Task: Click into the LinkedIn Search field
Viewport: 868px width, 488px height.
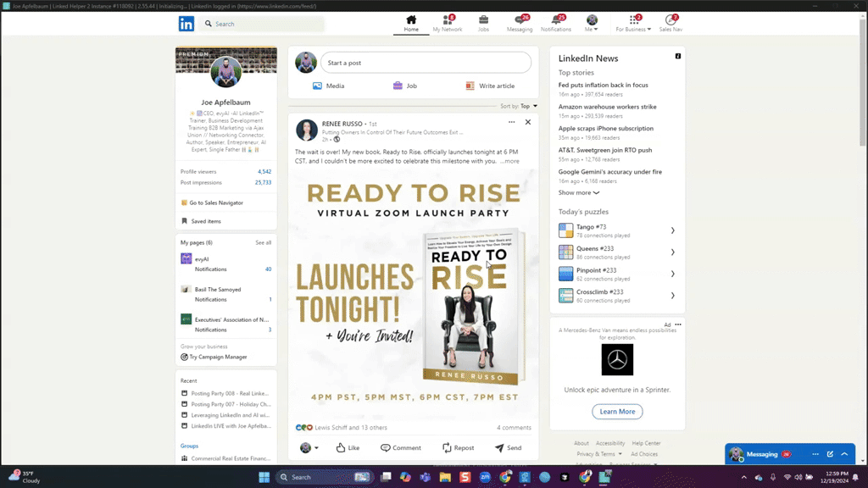Action: (261, 24)
